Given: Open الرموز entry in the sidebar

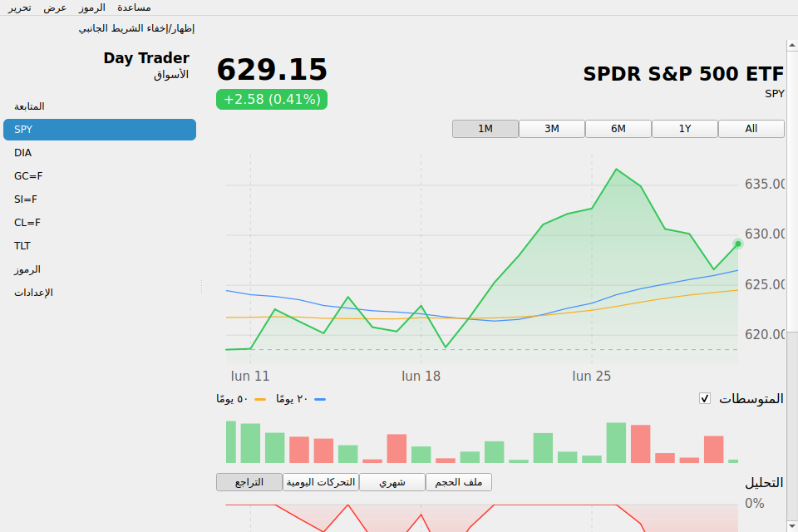Looking at the screenshot, I should 100,269.
